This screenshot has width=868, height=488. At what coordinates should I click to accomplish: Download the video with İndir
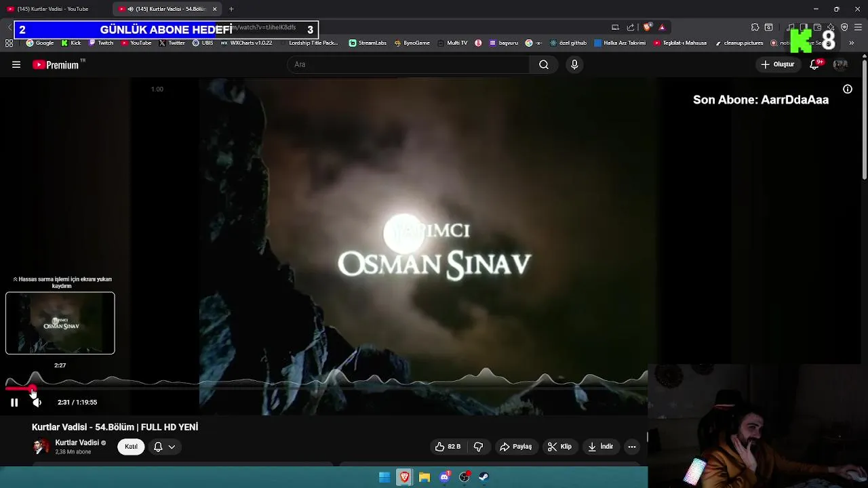[x=600, y=447]
